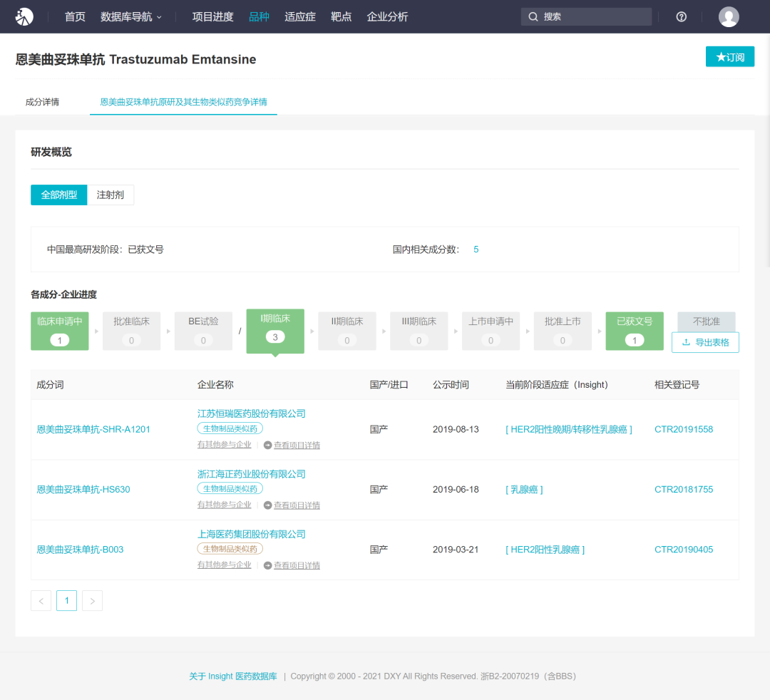The image size is (770, 700).
Task: Open 品种 in navigation bar
Action: click(x=259, y=16)
